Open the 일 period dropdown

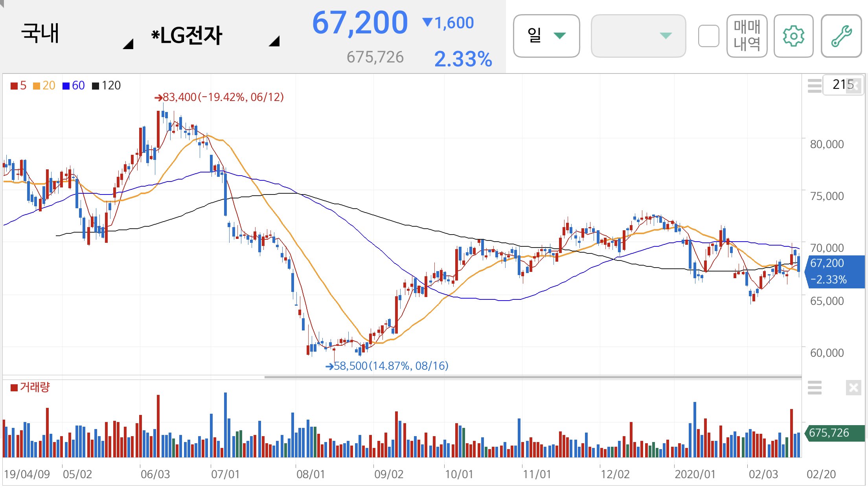pos(546,36)
